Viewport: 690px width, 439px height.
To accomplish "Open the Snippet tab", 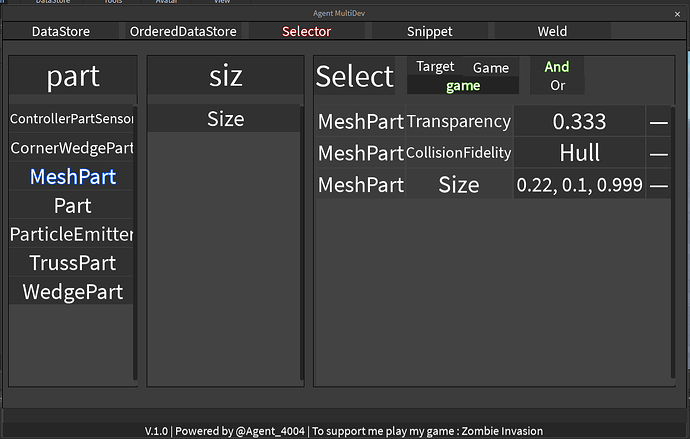I will tap(429, 31).
